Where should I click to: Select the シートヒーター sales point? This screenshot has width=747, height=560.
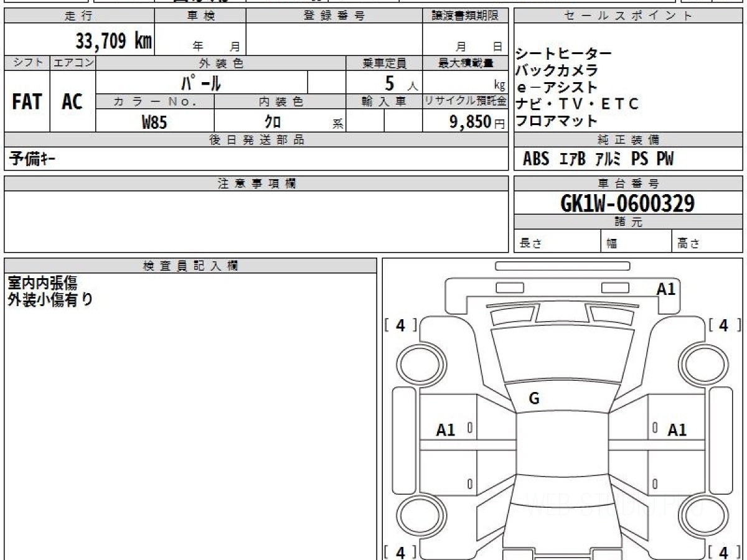pos(563,54)
